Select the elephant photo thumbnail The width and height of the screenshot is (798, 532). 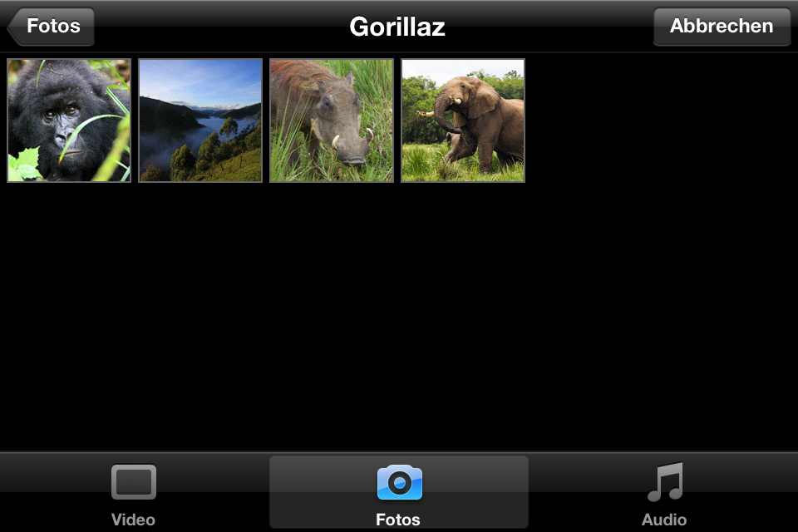point(463,121)
